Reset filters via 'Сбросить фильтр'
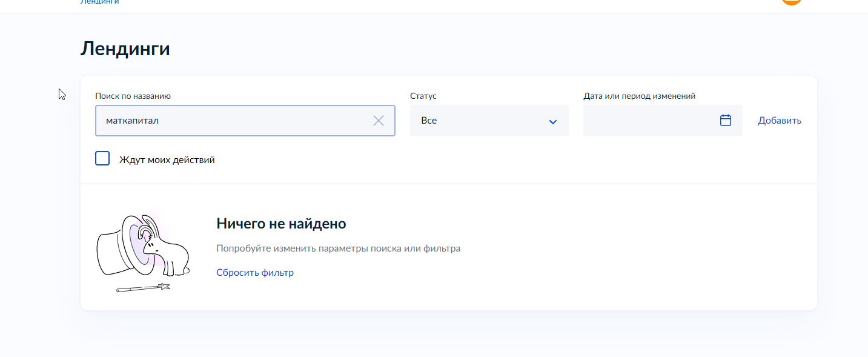Viewport: 868px width, 357px height. [x=255, y=273]
